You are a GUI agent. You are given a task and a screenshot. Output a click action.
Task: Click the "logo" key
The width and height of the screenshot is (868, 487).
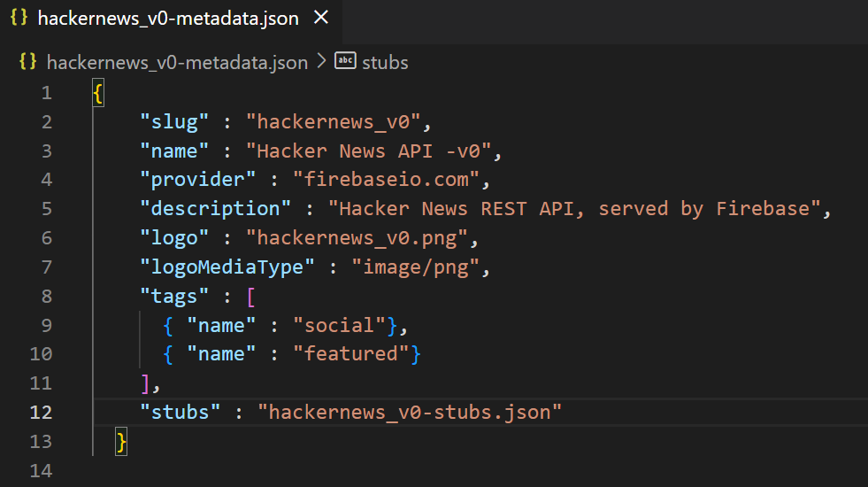pos(174,238)
